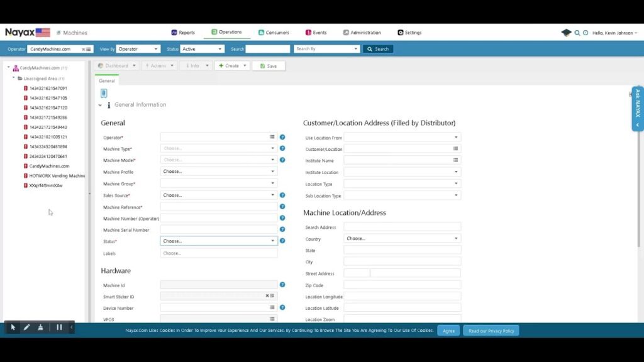Viewport: 644px width, 362px height.
Task: Open the Administration menu
Action: [x=362, y=33]
